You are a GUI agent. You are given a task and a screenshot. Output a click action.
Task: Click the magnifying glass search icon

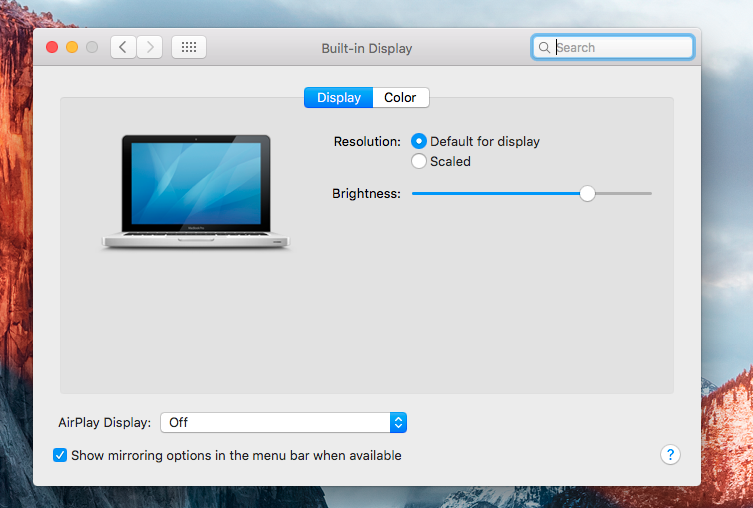544,47
